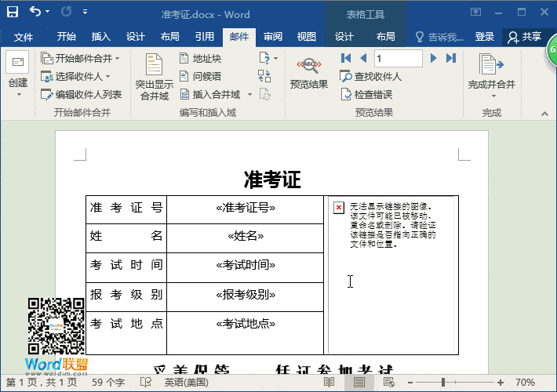Click the zoom slider in status bar
The height and width of the screenshot is (392, 557).
(x=444, y=382)
